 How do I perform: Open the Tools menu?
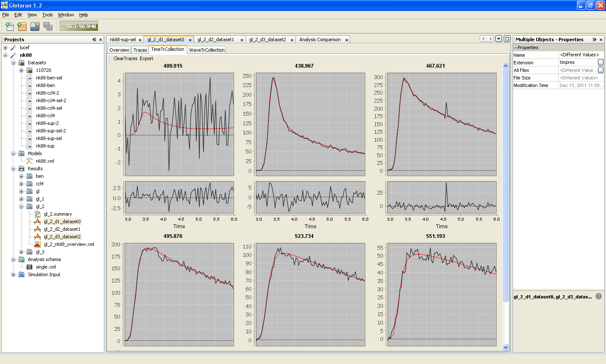[48, 15]
